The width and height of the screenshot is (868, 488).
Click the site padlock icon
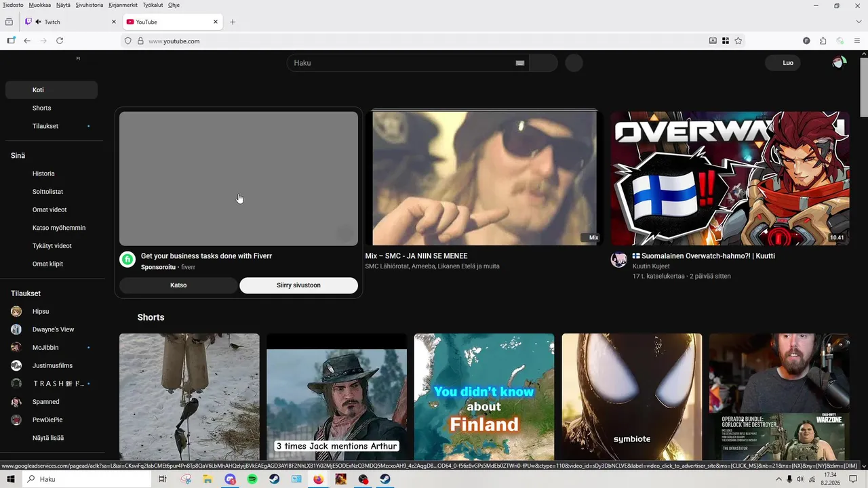tap(140, 41)
